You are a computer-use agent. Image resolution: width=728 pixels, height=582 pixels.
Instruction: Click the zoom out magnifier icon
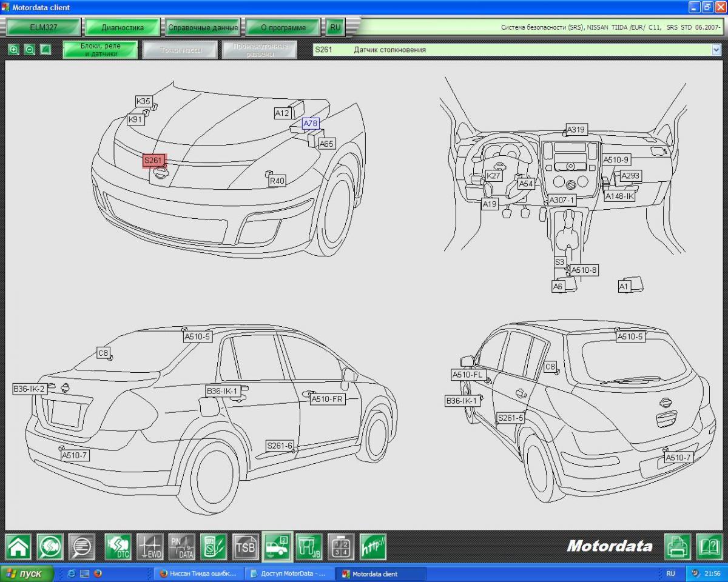[x=30, y=50]
